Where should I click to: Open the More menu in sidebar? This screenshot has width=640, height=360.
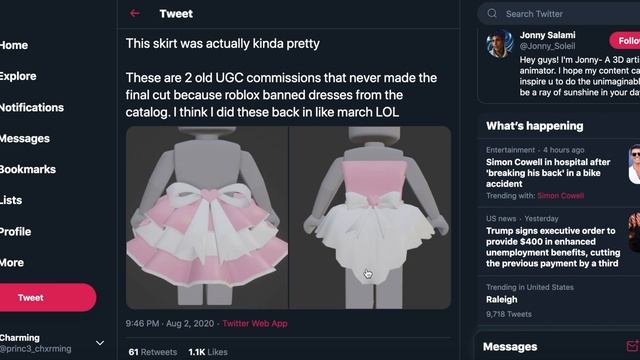pos(12,263)
